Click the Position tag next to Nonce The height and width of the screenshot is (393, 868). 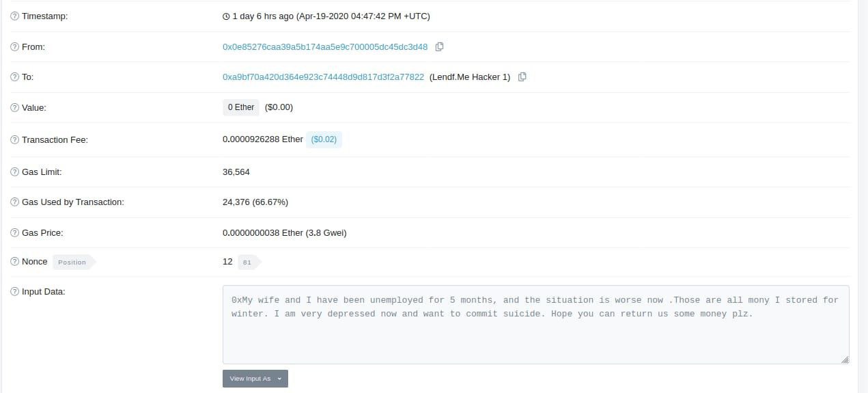coord(74,262)
